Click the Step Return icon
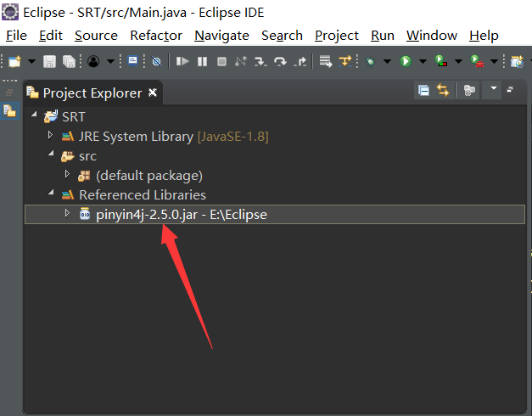 pos(300,61)
